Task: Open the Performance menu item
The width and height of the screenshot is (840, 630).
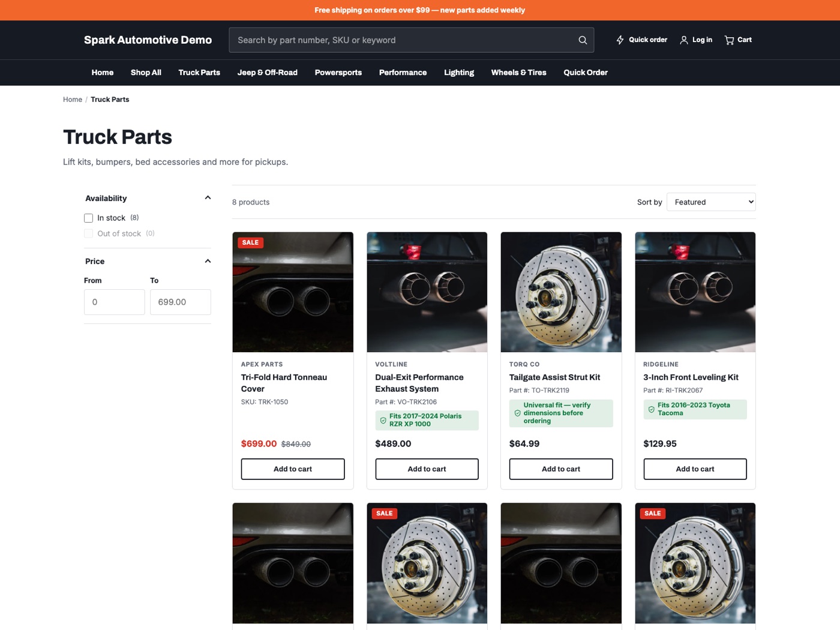Action: coord(403,73)
